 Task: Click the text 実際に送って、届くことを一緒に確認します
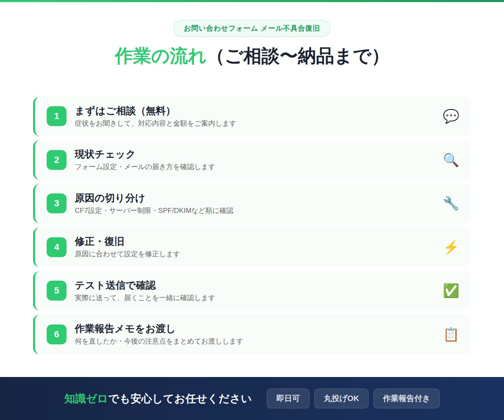(x=145, y=298)
